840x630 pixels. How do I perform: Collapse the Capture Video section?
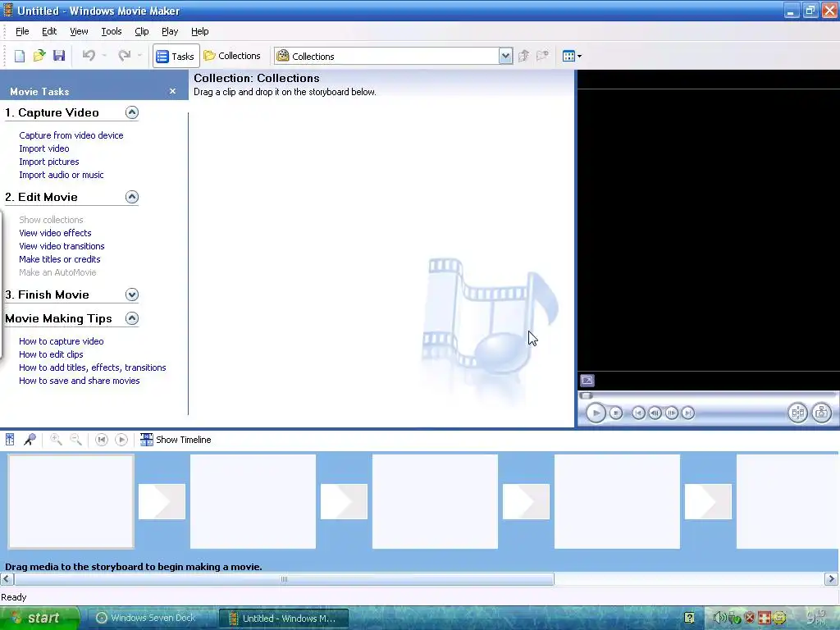coord(132,112)
